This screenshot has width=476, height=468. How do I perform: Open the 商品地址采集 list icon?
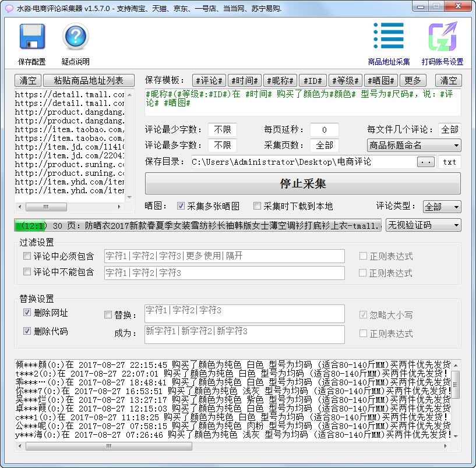pyautogui.click(x=389, y=36)
